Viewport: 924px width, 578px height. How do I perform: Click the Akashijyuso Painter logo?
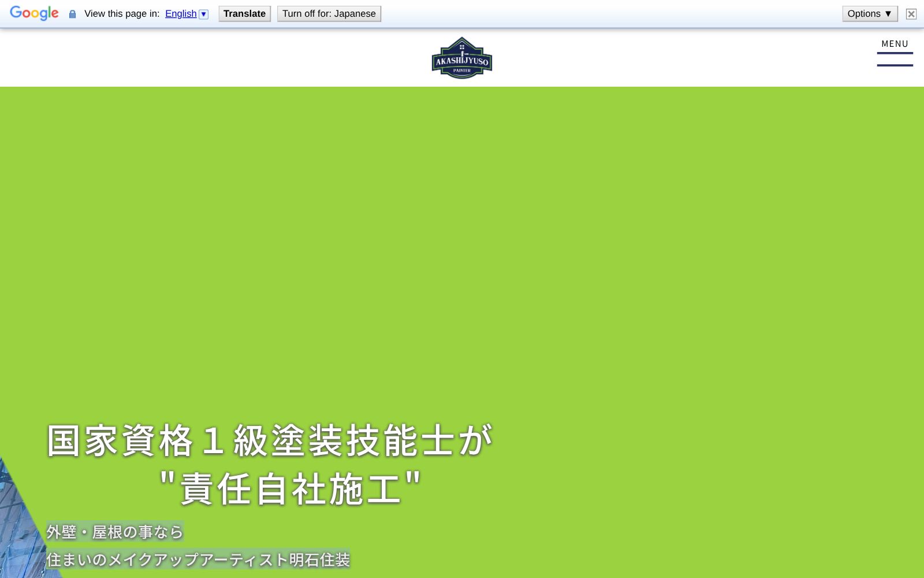pos(462,58)
